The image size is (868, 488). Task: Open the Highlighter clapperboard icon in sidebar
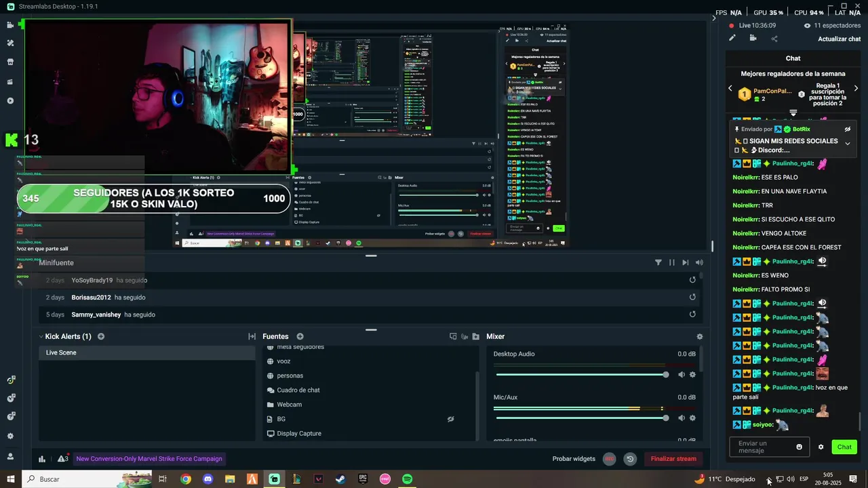pyautogui.click(x=10, y=81)
